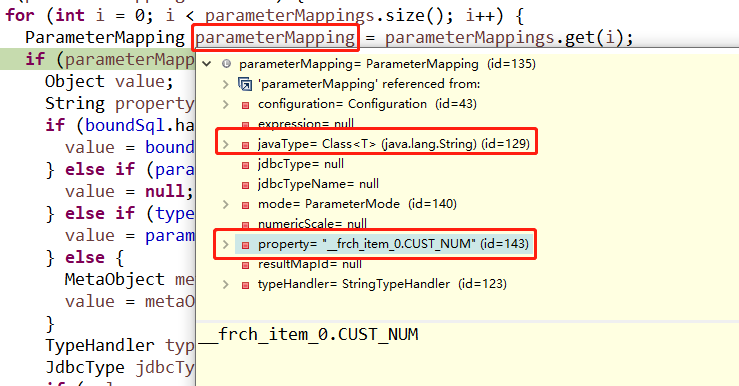
Task: Select the row typeHandler= StringTypeHandler (id=123)
Action: point(382,284)
